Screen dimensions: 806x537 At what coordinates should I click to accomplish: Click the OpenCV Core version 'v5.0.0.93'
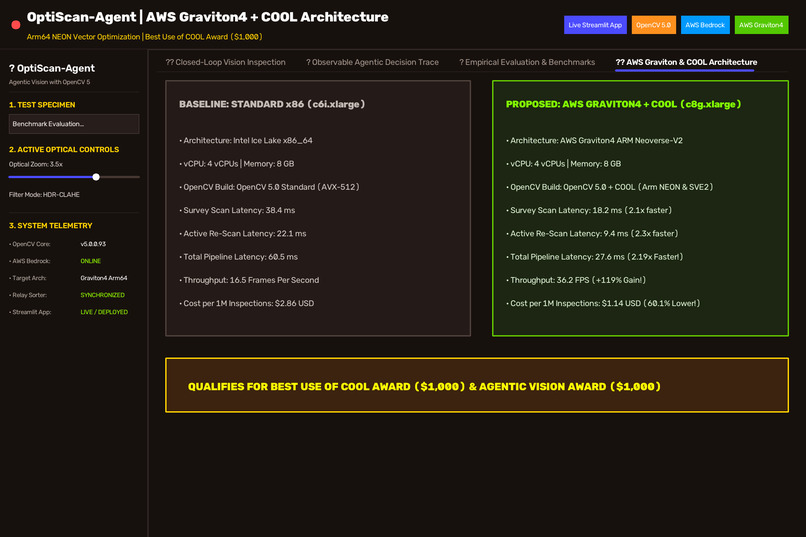coord(93,244)
